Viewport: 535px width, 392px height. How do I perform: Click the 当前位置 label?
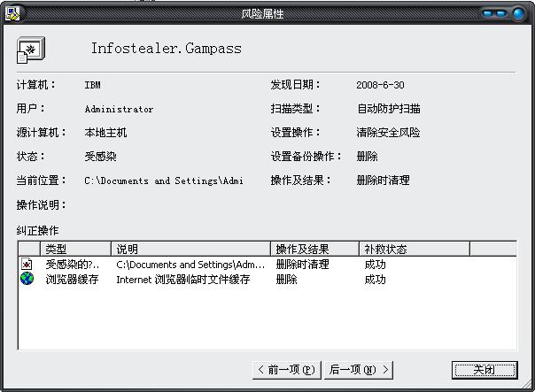pyautogui.click(x=41, y=181)
